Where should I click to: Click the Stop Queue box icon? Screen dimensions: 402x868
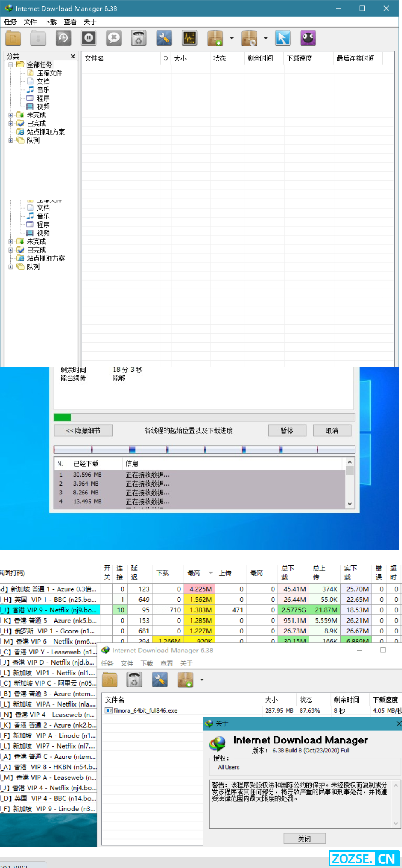[249, 38]
